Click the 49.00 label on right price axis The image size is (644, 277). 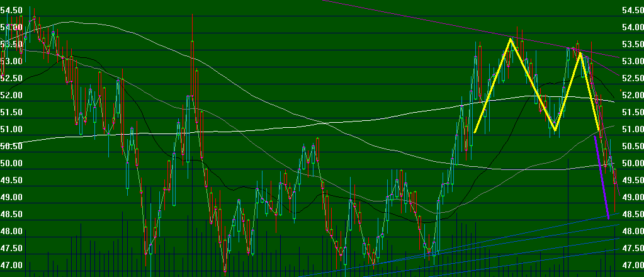633,197
